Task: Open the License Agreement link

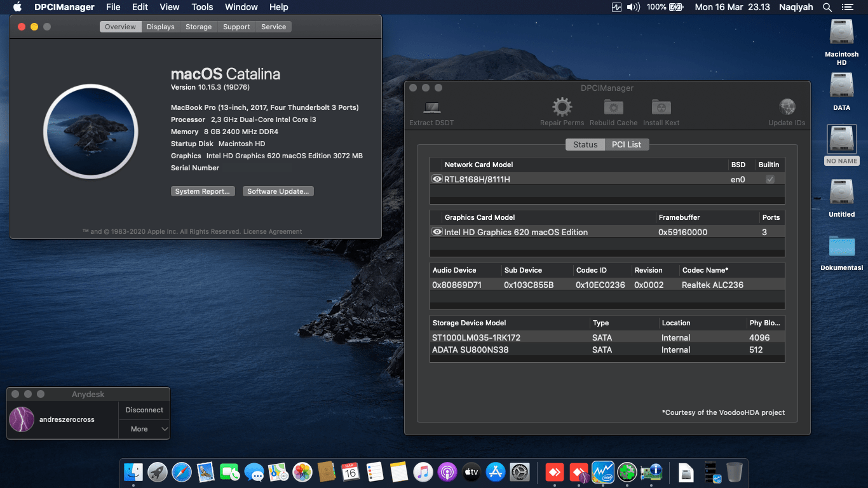Action: [x=273, y=232]
